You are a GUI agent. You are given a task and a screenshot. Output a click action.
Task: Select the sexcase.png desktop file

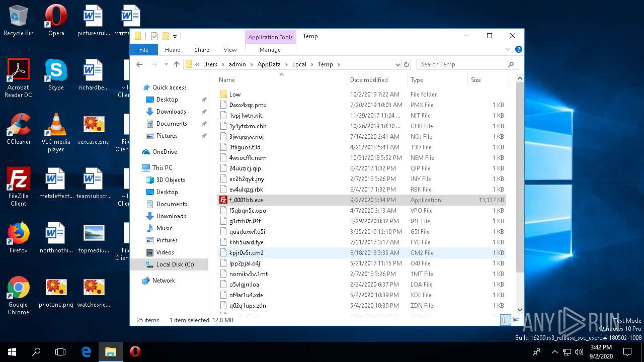94,129
